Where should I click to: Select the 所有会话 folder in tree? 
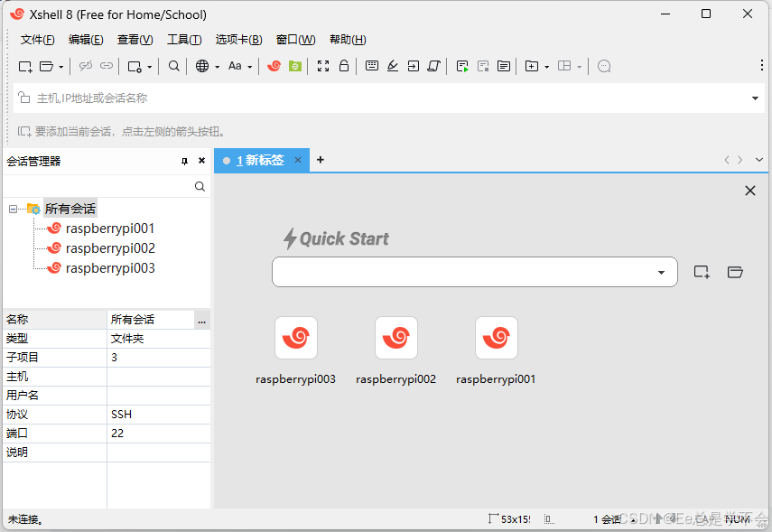coord(70,209)
